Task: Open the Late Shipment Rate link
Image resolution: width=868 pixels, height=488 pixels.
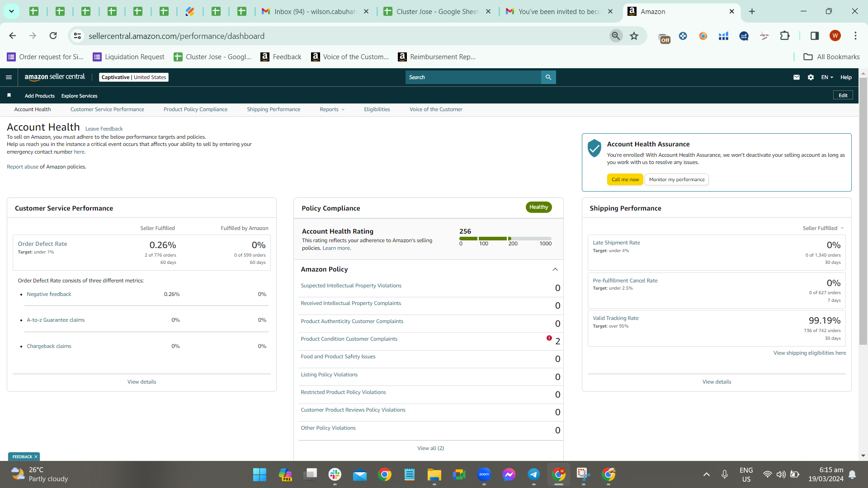Action: pos(616,243)
